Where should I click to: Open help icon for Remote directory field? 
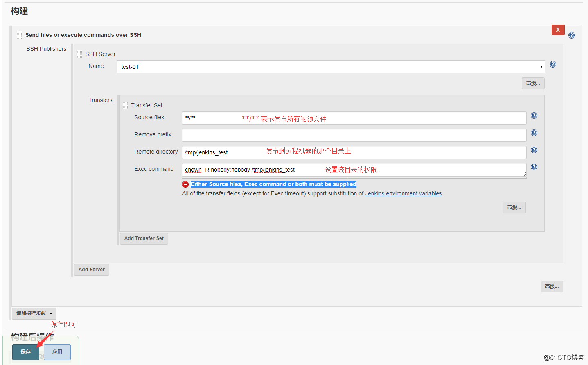[x=534, y=150]
